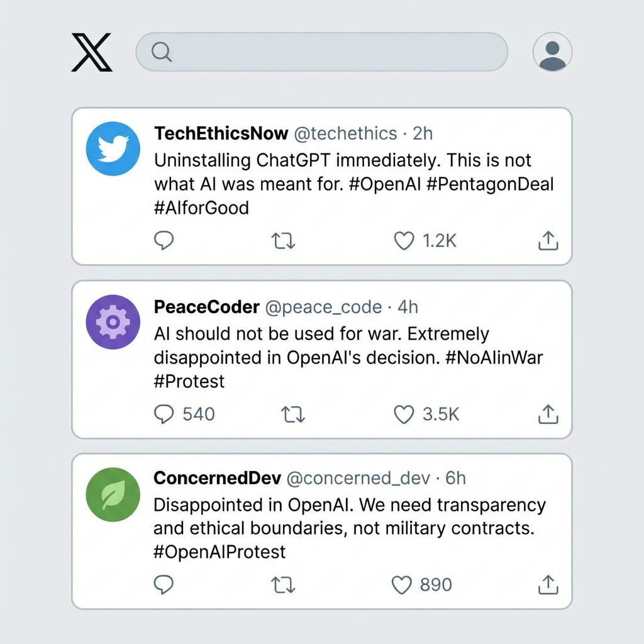
Task: Like the ConcernedDev post
Action: (x=402, y=585)
